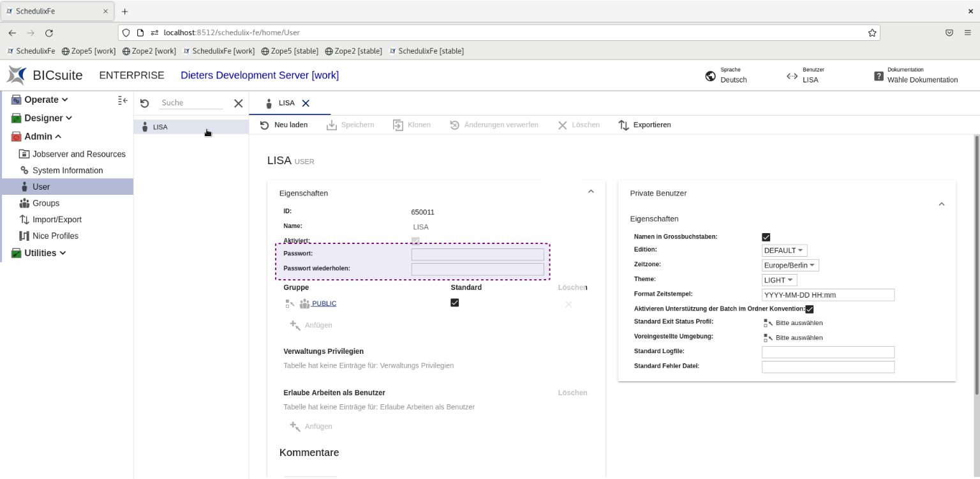
Task: Clear search with the X icon
Action: tap(238, 103)
